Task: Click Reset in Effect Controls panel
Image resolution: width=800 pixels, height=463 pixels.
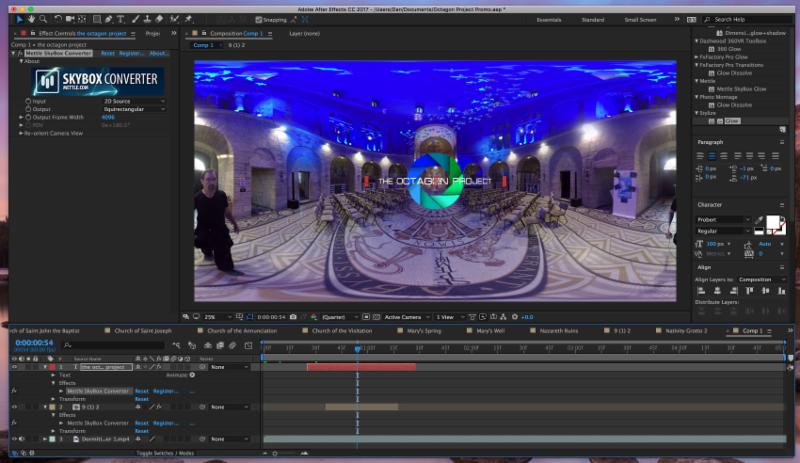Action: point(107,53)
